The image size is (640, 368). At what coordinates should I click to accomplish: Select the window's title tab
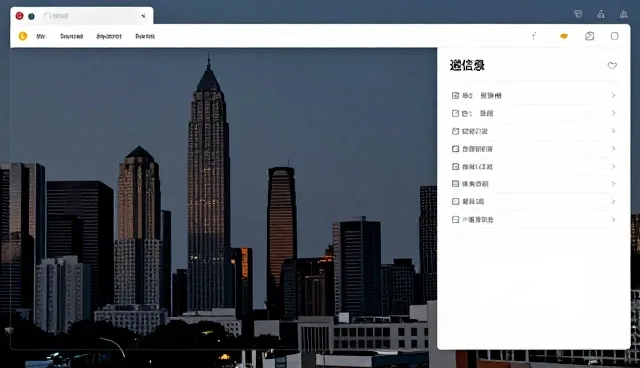(82, 16)
